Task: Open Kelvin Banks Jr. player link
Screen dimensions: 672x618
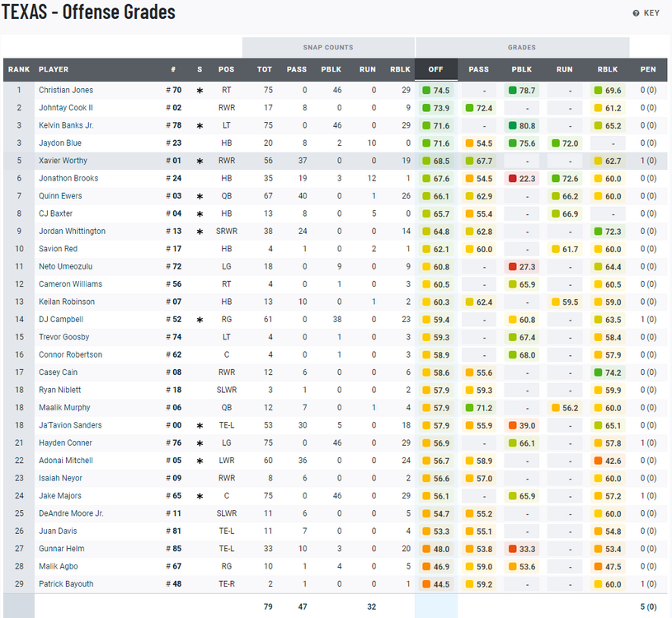Action: coord(66,125)
